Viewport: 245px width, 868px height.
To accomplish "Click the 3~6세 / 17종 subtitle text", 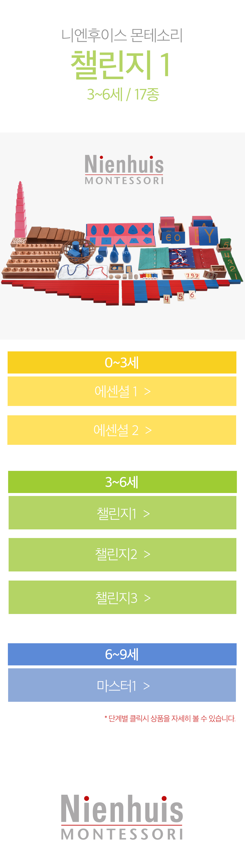I will 123,94.
